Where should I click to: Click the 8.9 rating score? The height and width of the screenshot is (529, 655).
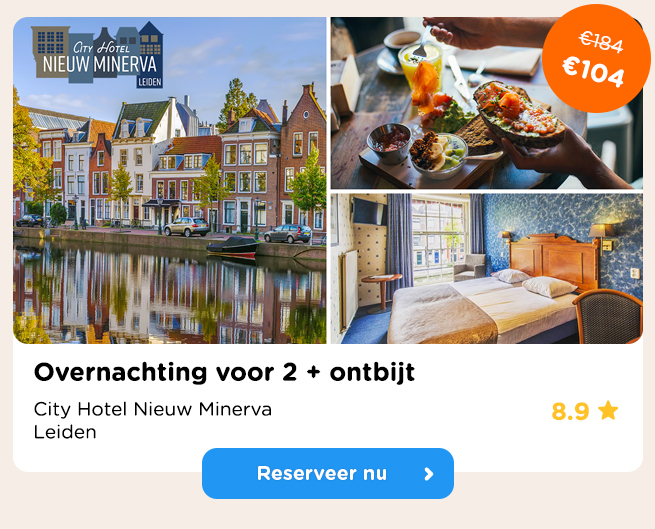(x=570, y=411)
